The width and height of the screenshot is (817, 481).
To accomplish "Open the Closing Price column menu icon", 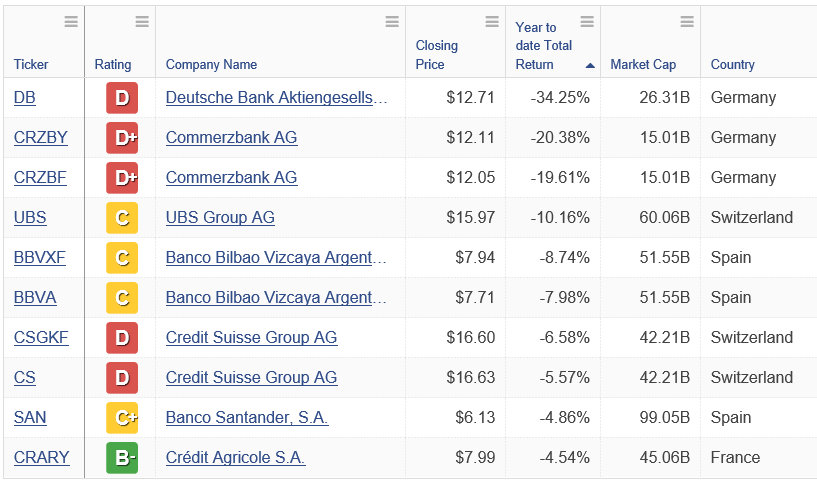I will tap(492, 22).
